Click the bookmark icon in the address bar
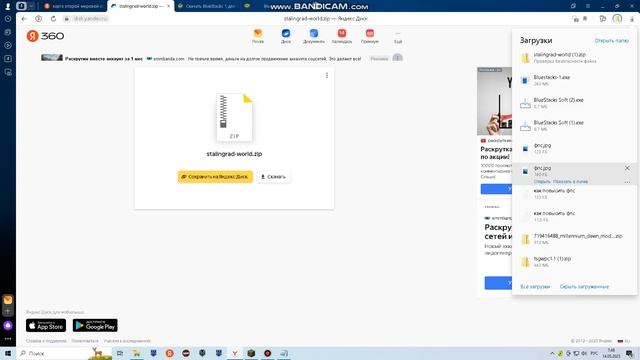The image size is (640, 360). coord(585,19)
